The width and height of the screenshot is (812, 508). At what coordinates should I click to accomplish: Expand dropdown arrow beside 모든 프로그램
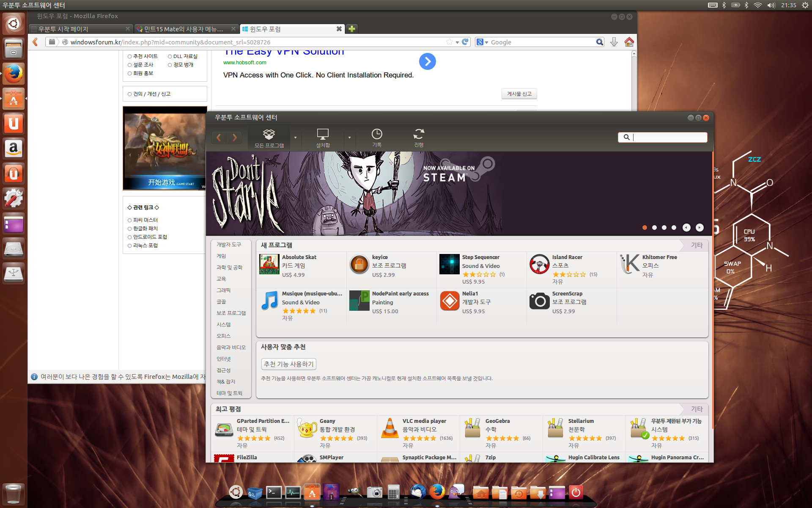[x=295, y=138]
